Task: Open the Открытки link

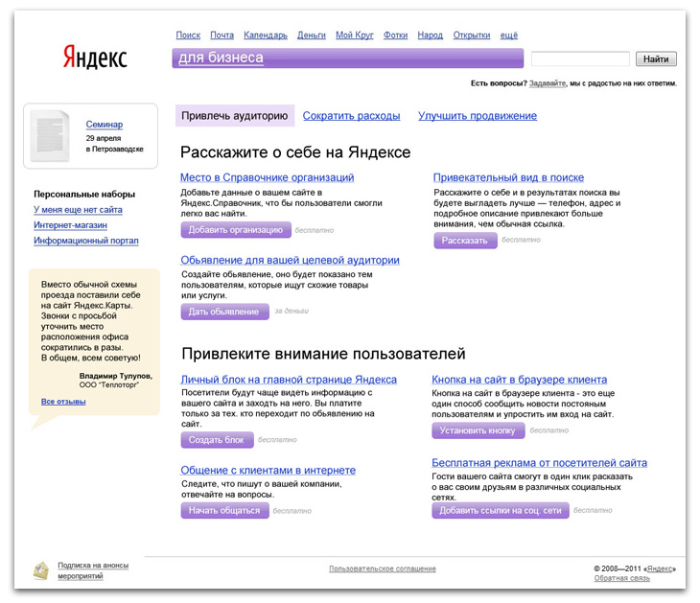Action: 472,35
